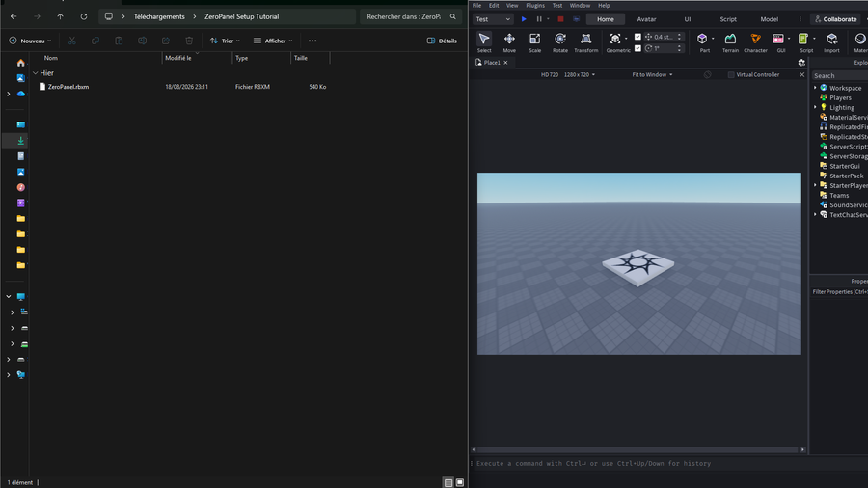Open the Downloads sidebar shortcut in File Explorer
868x488 pixels.
[20, 141]
